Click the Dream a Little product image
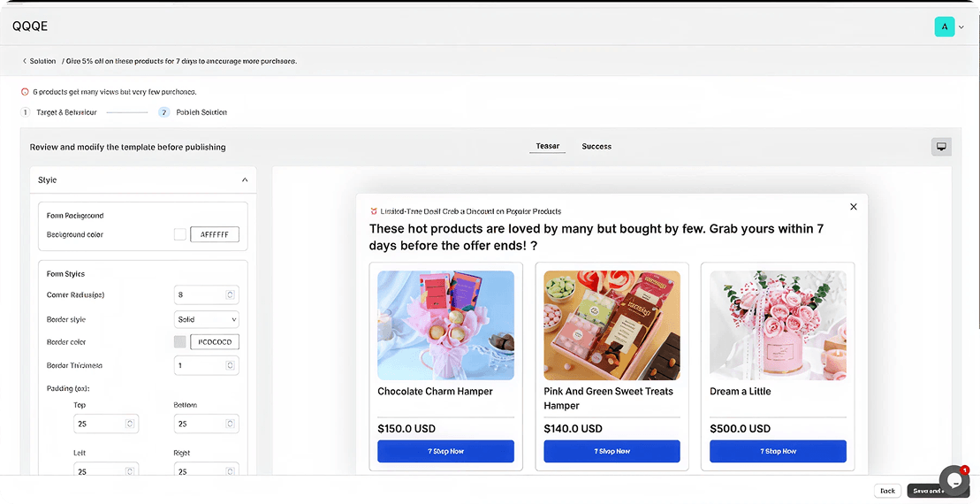This screenshot has width=980, height=504. point(778,325)
